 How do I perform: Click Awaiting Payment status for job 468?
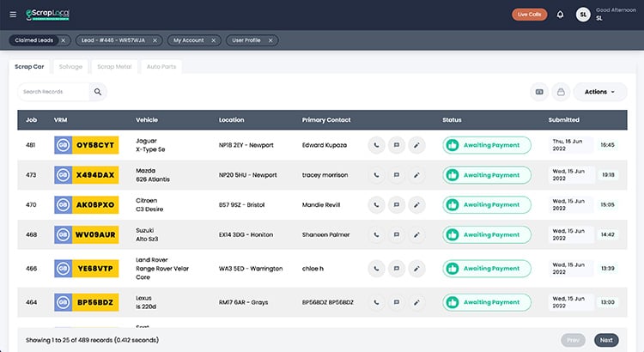487,234
